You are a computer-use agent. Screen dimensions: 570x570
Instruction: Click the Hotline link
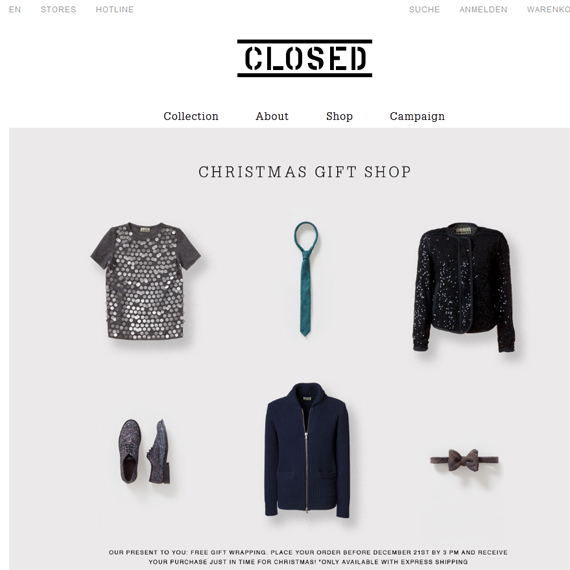[115, 9]
